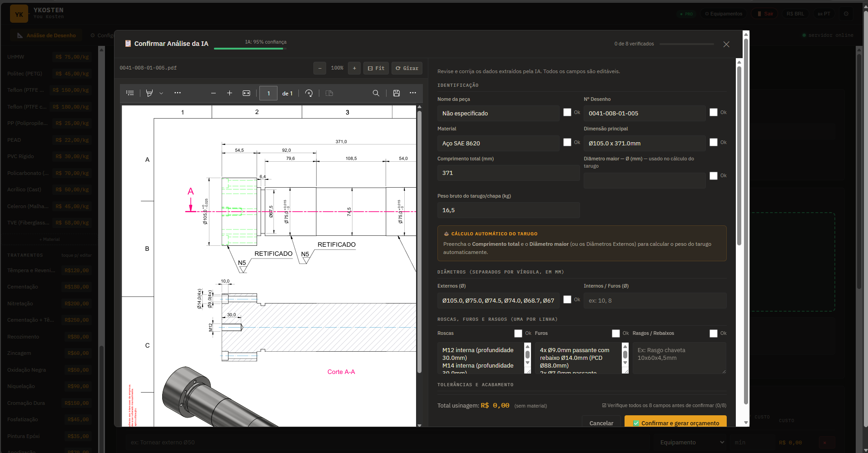This screenshot has width=868, height=453.
Task: Check Ok for Material field
Action: tap(567, 142)
